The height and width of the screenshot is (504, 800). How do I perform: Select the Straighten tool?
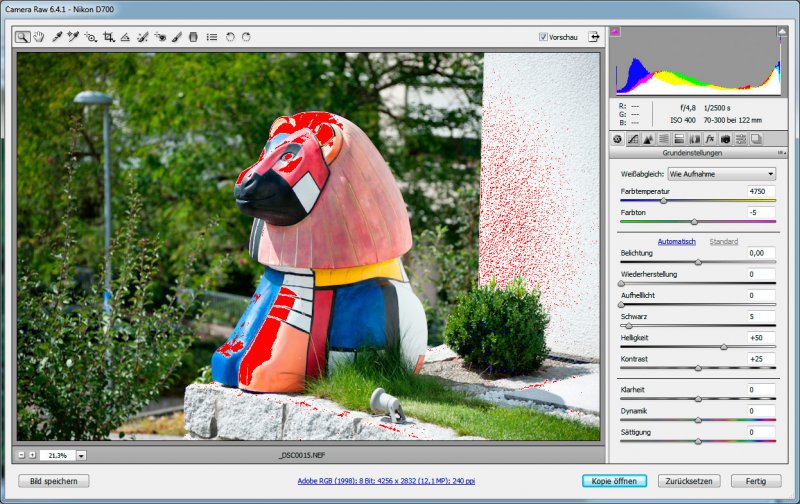pos(125,37)
